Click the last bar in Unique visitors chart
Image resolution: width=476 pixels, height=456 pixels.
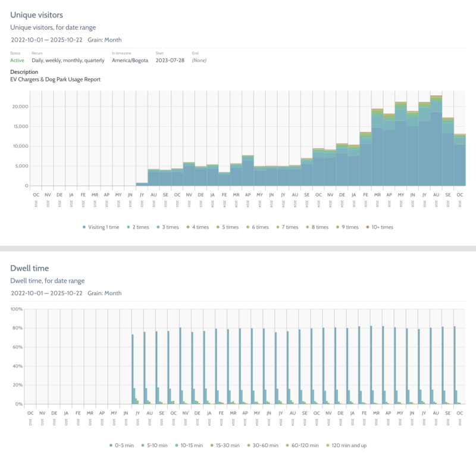[x=459, y=161]
